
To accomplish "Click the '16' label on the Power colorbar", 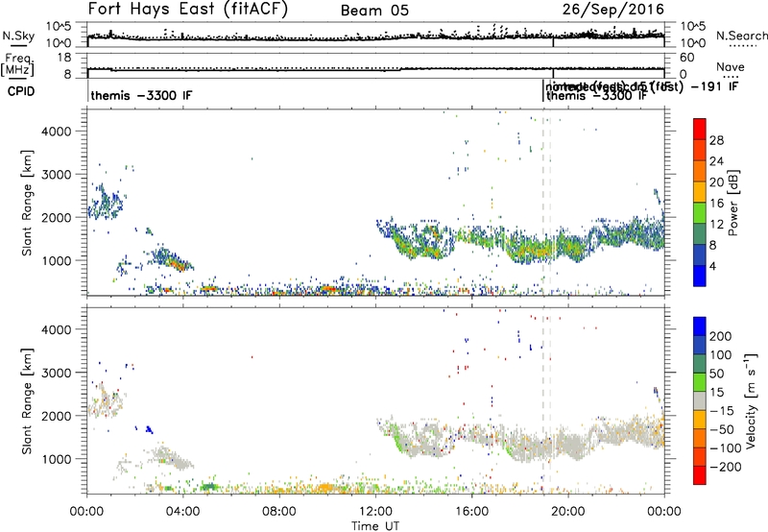I will pos(716,204).
